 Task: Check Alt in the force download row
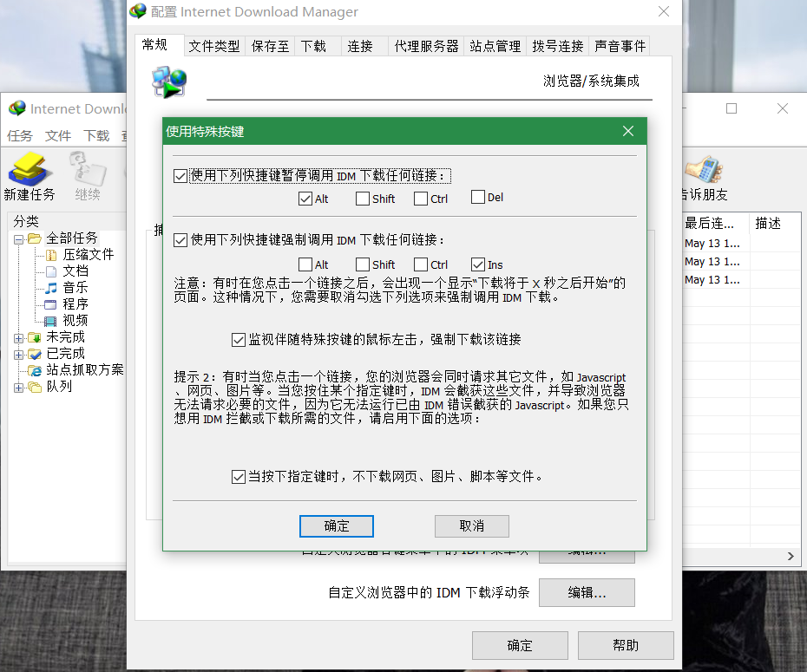(x=305, y=264)
